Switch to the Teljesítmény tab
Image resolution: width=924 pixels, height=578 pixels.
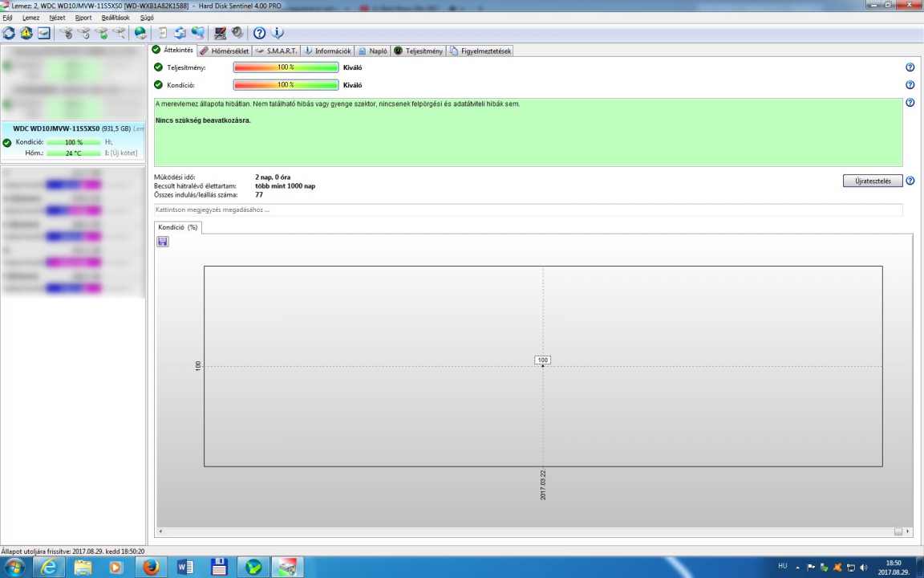tap(418, 51)
